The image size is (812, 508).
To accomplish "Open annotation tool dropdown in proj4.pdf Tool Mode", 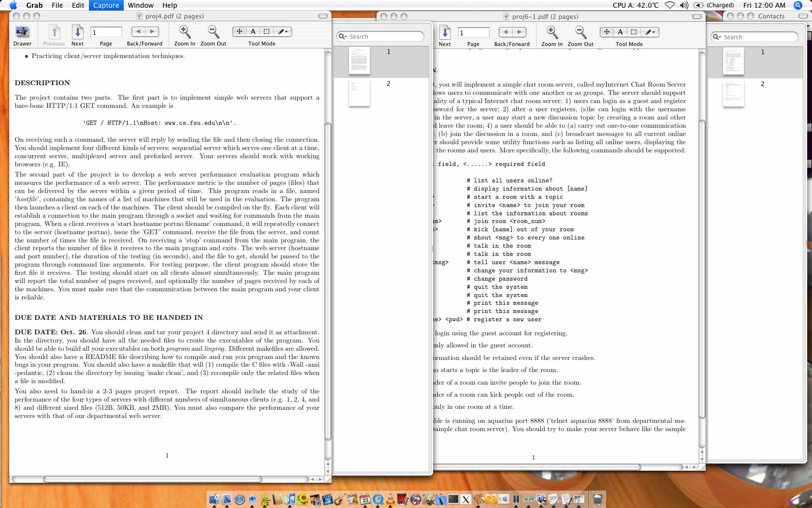I will coord(283,31).
